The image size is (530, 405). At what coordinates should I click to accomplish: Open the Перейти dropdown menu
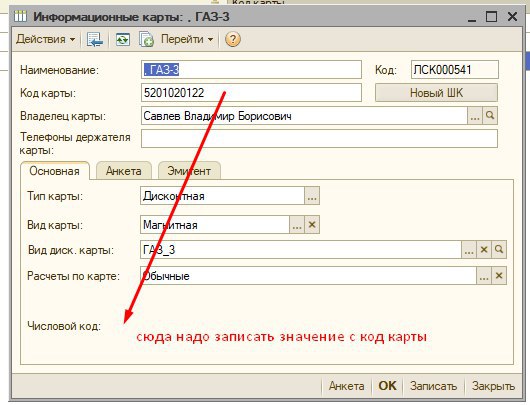[x=187, y=39]
